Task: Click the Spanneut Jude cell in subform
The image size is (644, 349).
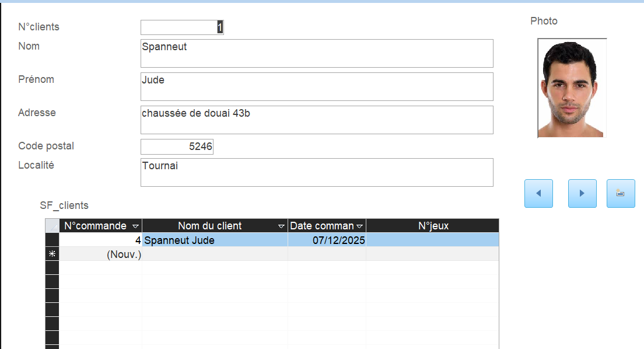Action: tap(215, 240)
